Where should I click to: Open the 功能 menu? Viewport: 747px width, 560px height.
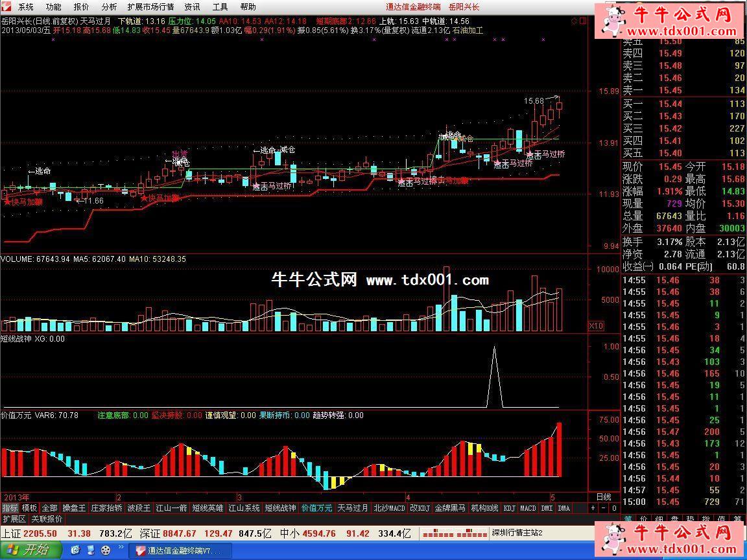[x=53, y=7]
